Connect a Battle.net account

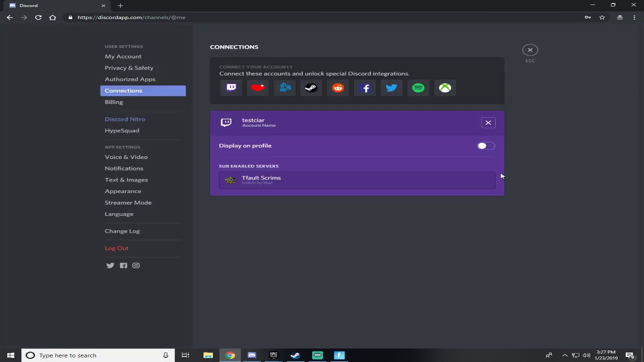point(285,87)
